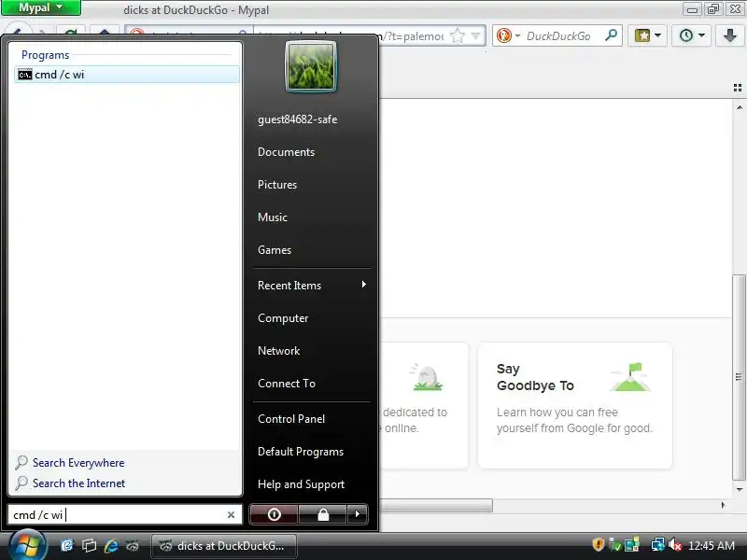Choose search engine via DuckDuckGo logo dropdown
747x560 pixels.
(508, 35)
